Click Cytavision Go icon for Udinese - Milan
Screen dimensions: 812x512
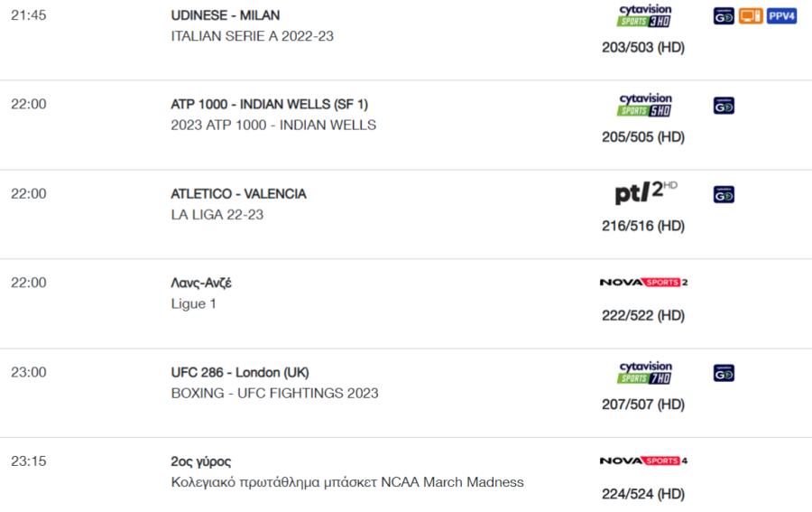click(724, 16)
